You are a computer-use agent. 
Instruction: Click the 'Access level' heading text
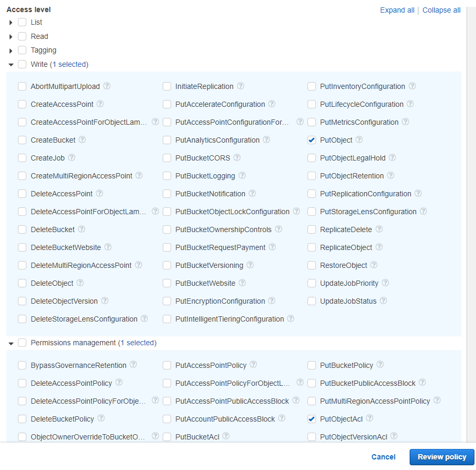(28, 9)
